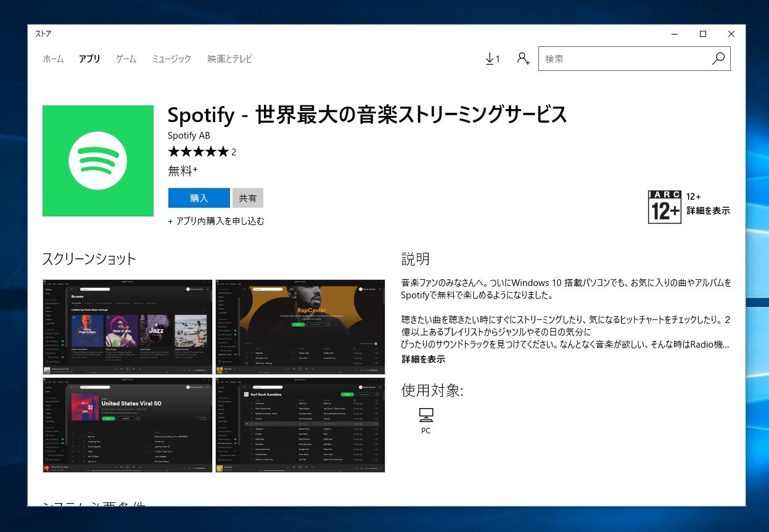Click the 共有 share button
Screen dimensions: 769x532
coord(248,198)
